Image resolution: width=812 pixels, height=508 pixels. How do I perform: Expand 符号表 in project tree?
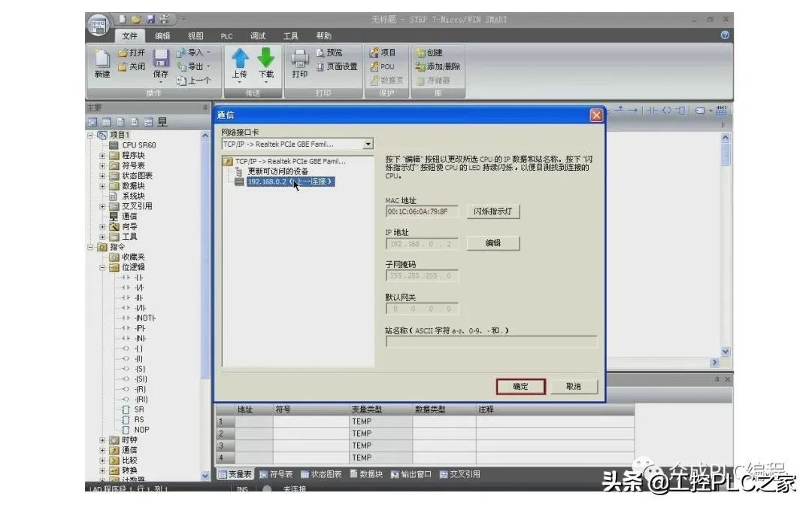point(102,166)
